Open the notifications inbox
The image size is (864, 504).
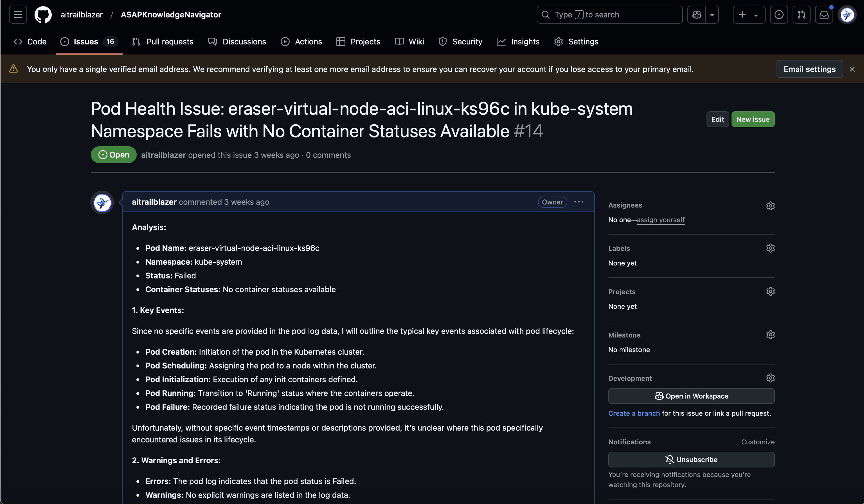pos(824,14)
